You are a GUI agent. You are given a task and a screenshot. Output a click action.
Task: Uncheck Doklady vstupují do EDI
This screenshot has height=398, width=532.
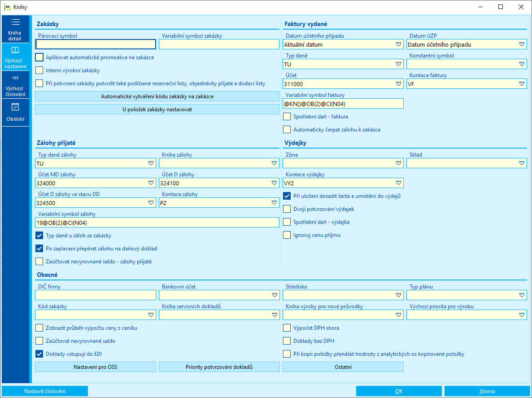39,354
